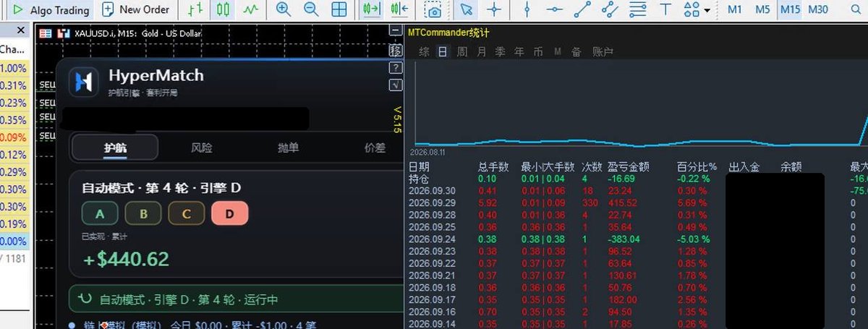The image size is (868, 329).
Task: Switch chart to line chart mode
Action: tap(250, 10)
